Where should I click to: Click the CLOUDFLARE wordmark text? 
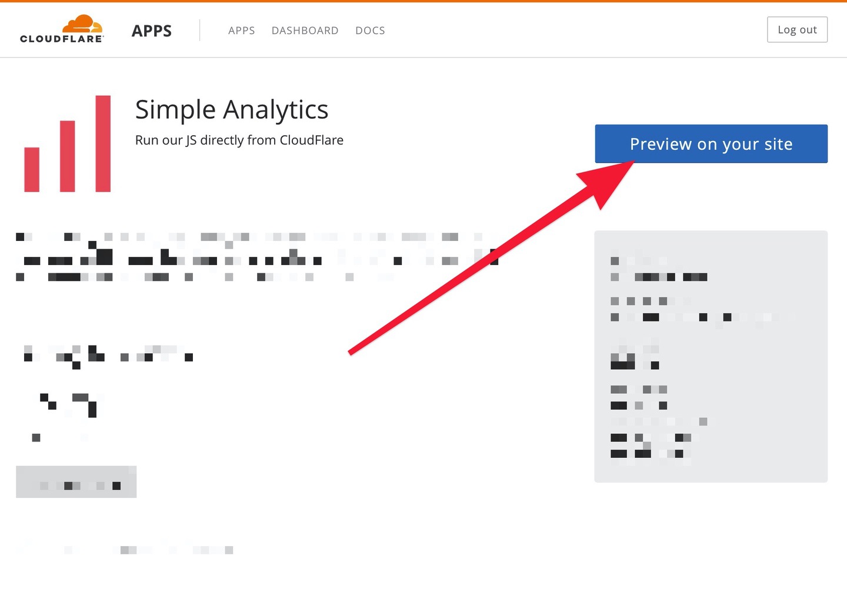[x=62, y=39]
